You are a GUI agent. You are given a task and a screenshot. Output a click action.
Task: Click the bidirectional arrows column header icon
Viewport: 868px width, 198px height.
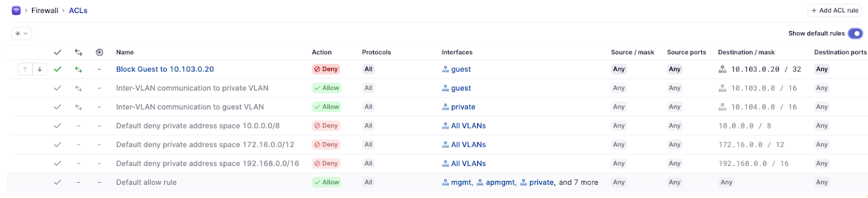79,53
